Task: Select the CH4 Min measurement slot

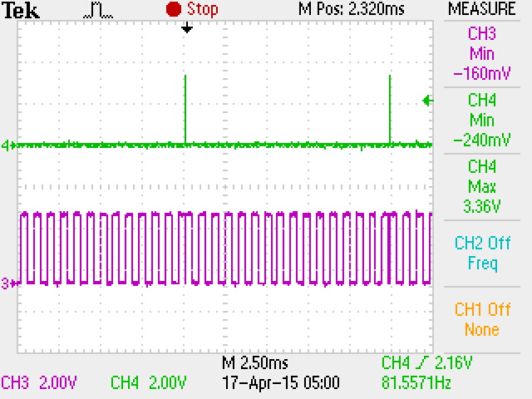Action: (x=482, y=120)
